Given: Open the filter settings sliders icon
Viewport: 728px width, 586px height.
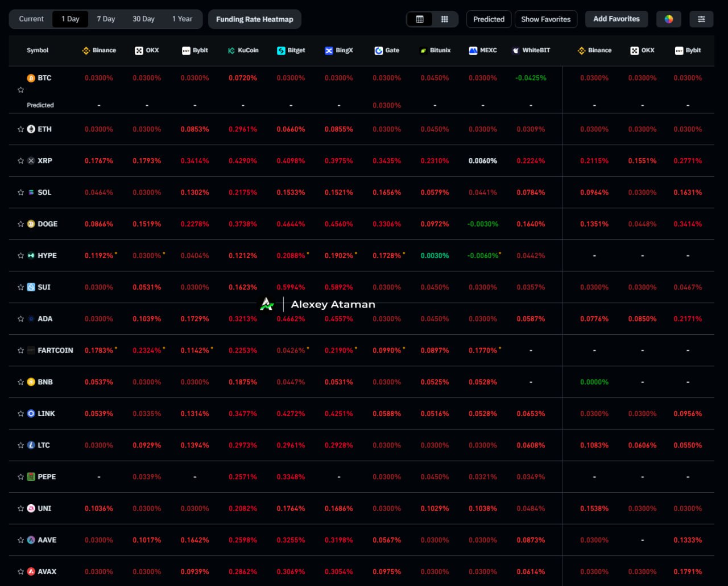Looking at the screenshot, I should click(701, 19).
